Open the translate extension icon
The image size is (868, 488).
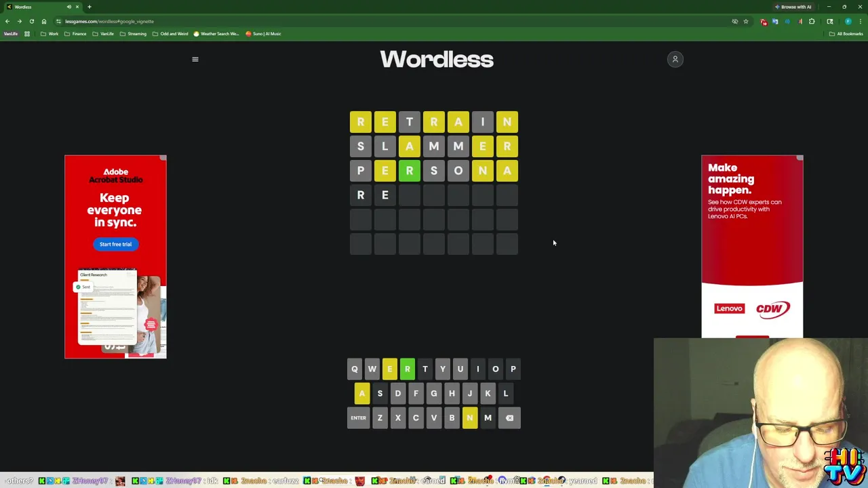(775, 22)
